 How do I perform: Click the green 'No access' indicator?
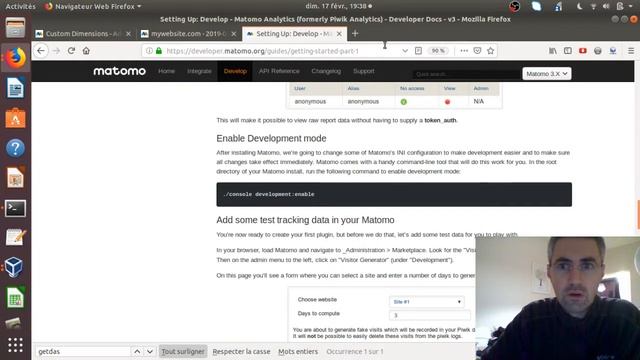tap(404, 102)
